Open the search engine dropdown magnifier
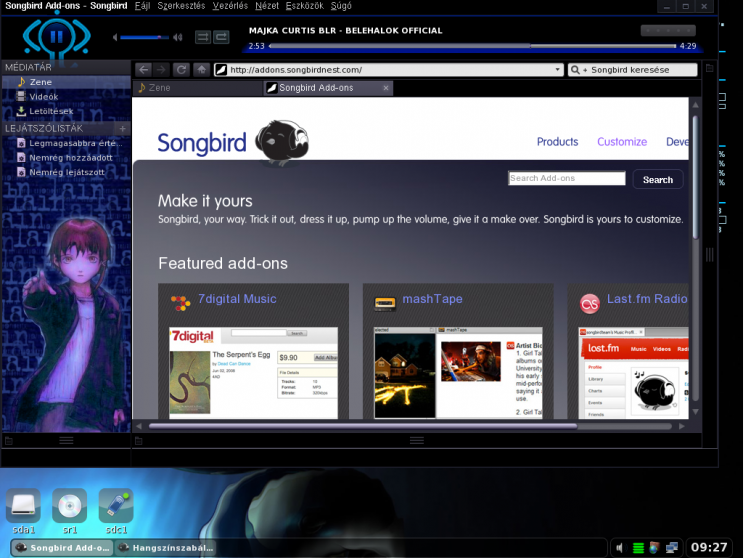744x558 pixels. (x=577, y=70)
